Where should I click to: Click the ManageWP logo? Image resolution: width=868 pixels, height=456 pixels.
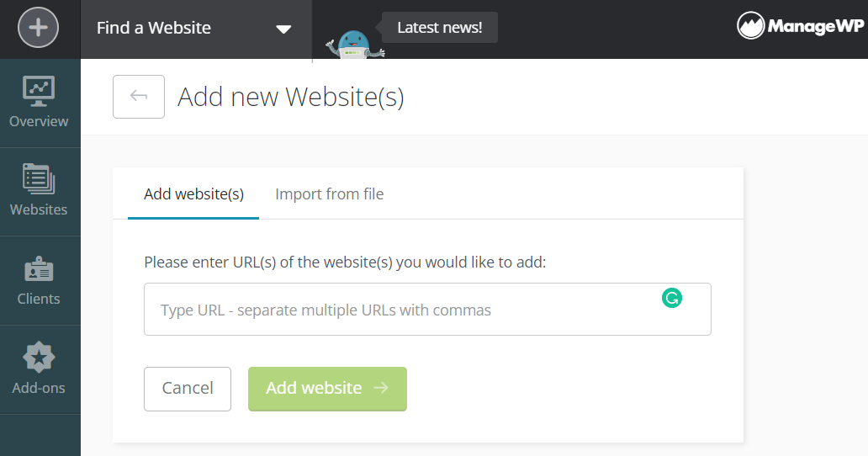tap(799, 26)
